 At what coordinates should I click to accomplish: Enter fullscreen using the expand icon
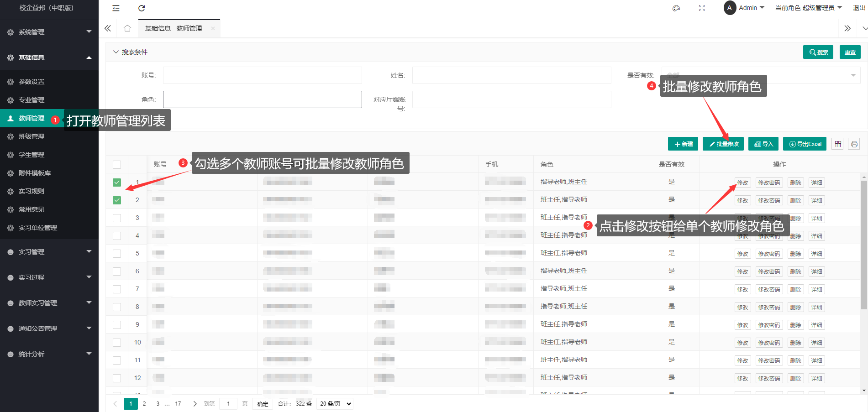tap(702, 8)
